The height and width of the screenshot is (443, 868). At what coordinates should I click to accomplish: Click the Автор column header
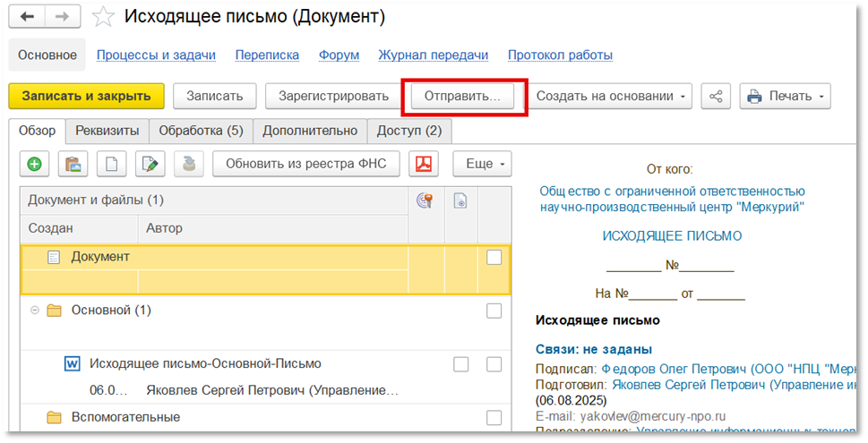tap(273, 228)
